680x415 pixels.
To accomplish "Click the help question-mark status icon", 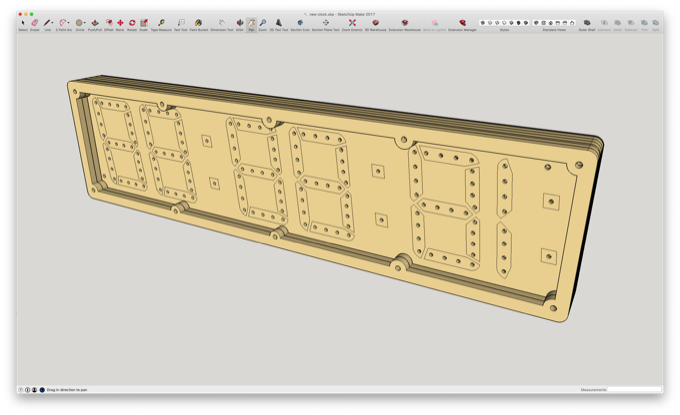I will (x=21, y=390).
